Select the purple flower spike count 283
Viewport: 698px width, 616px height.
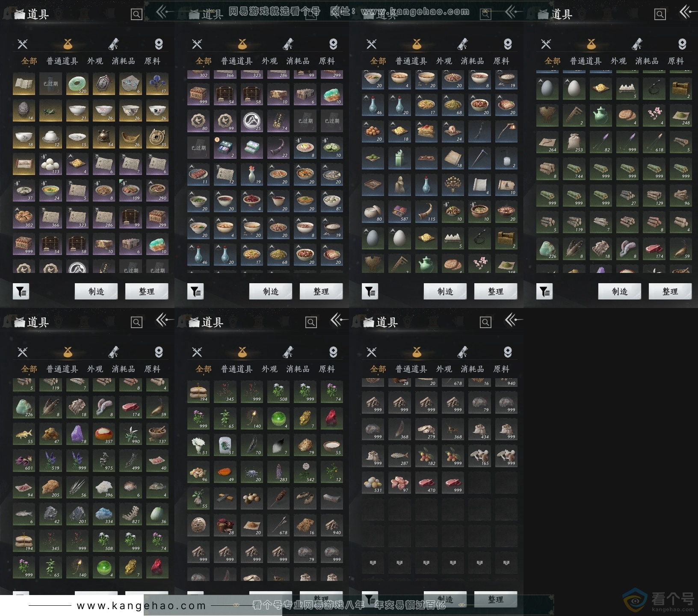pos(278,472)
